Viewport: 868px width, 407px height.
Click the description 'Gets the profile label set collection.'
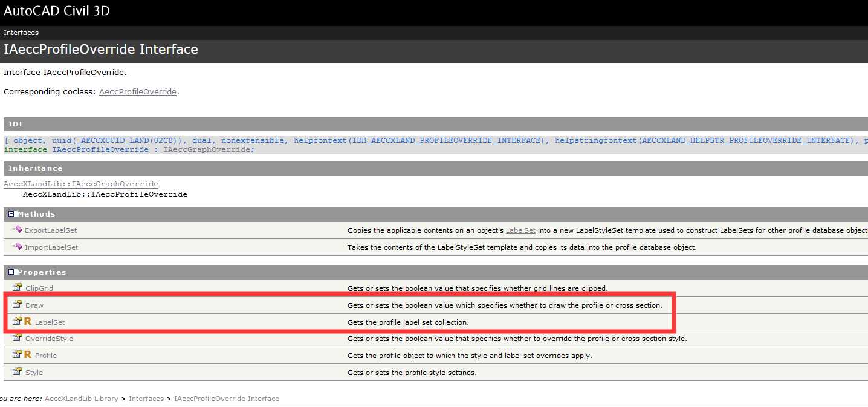pyautogui.click(x=408, y=322)
